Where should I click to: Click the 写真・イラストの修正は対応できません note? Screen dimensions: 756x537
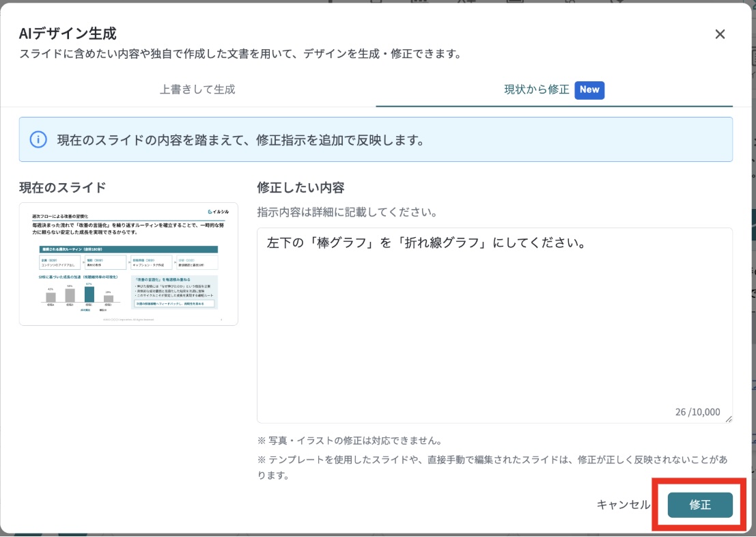click(350, 441)
